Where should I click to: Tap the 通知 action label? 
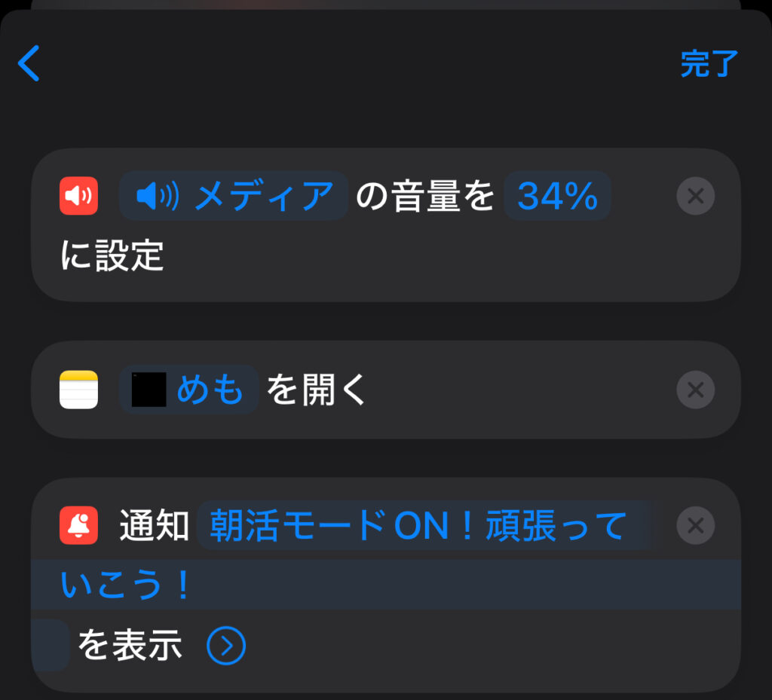(x=154, y=525)
